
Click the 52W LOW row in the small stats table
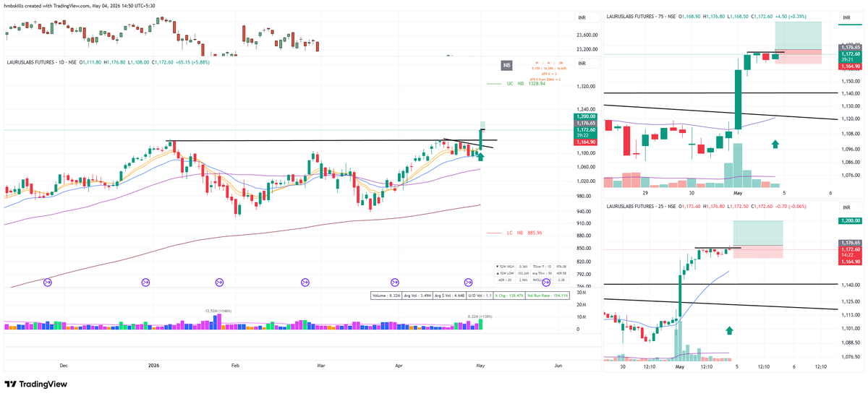pyautogui.click(x=513, y=272)
